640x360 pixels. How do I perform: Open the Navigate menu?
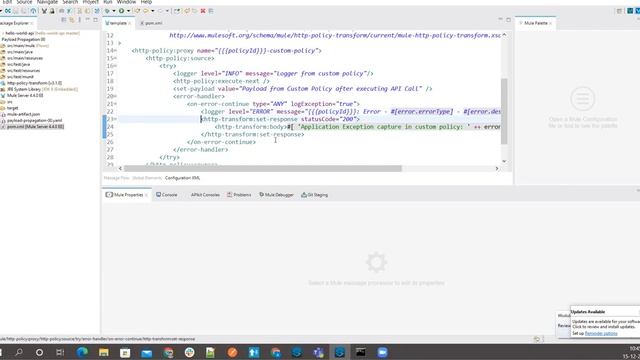tap(47, 2)
